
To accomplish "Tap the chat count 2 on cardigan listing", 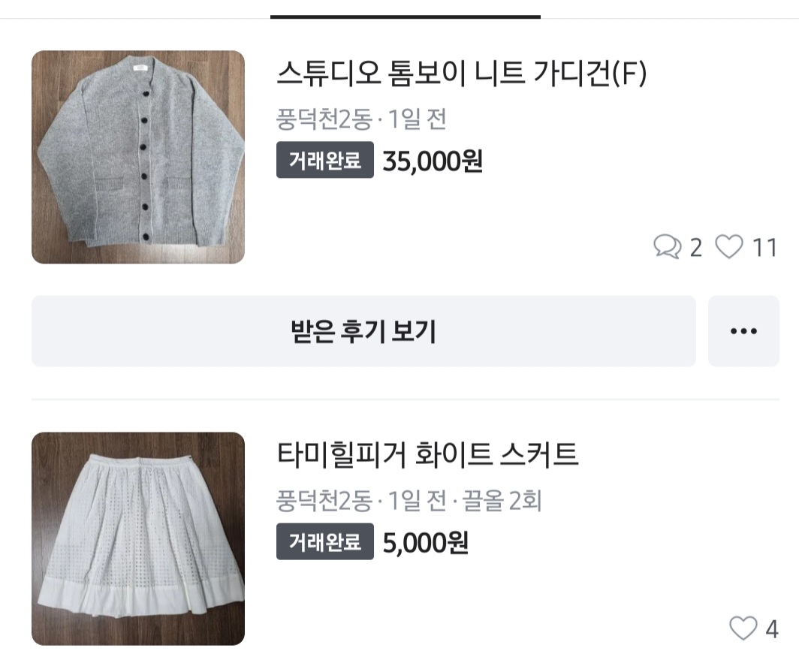I will coord(695,248).
